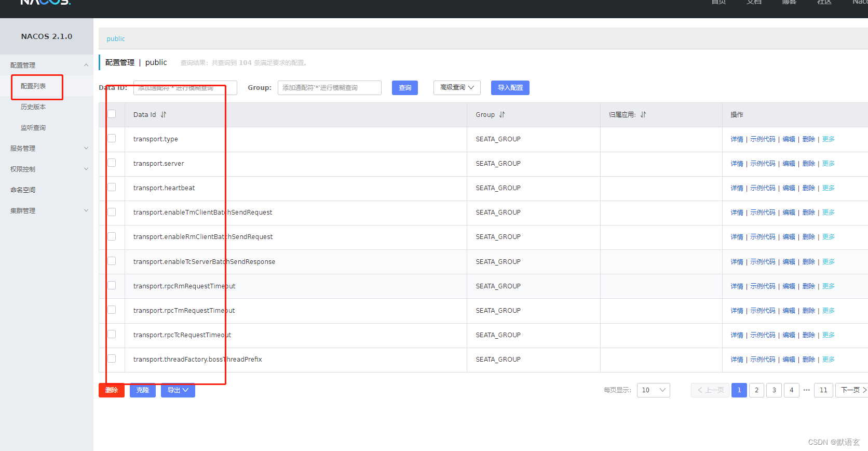
Task: Click the red 删除 batch delete button
Action: tap(112, 390)
